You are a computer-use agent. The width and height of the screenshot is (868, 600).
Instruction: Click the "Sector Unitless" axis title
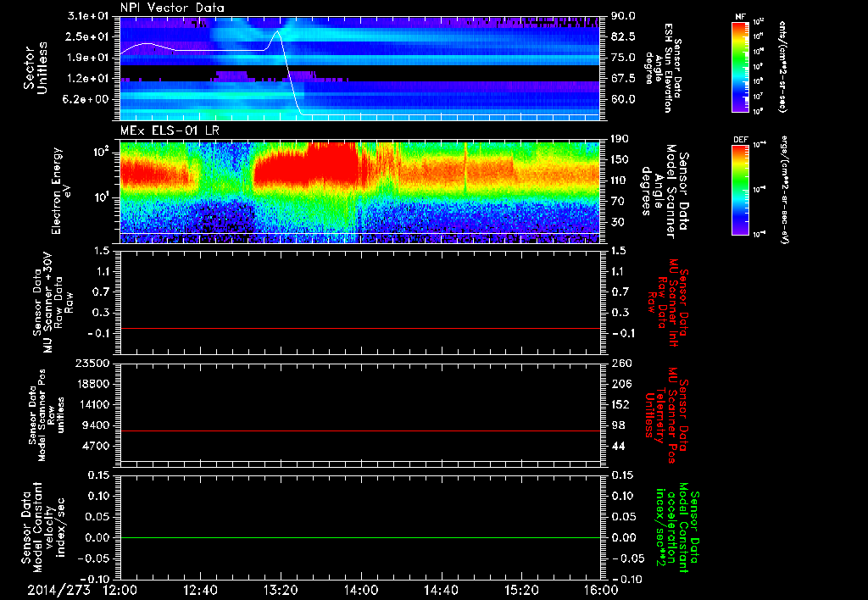36,68
